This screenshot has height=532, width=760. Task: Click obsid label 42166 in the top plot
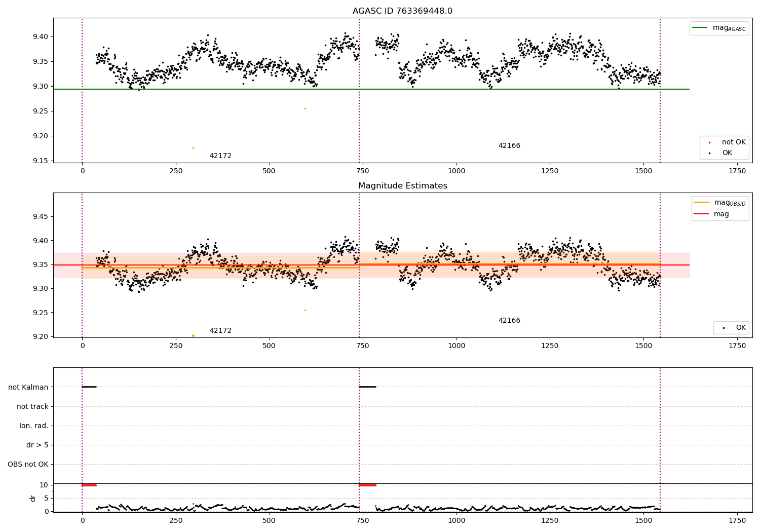tap(509, 146)
